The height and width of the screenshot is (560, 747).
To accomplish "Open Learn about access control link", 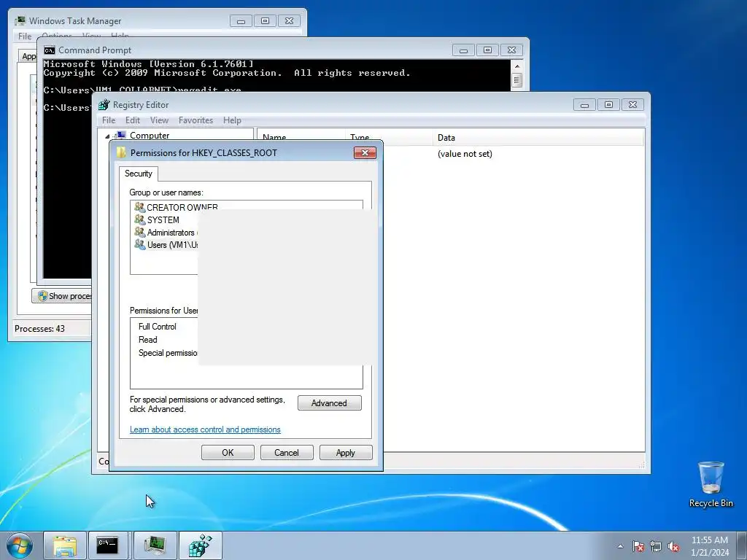I will tap(205, 429).
